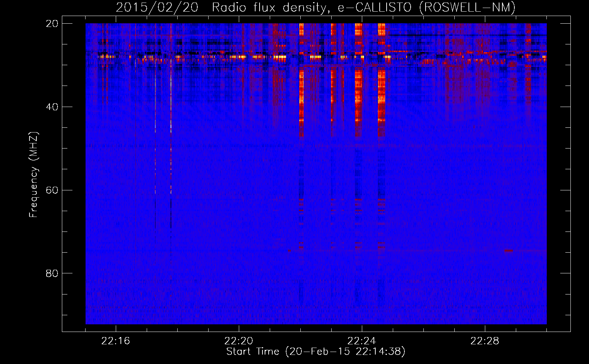Click the 22:24 time axis label
589x364 pixels.
click(362, 341)
